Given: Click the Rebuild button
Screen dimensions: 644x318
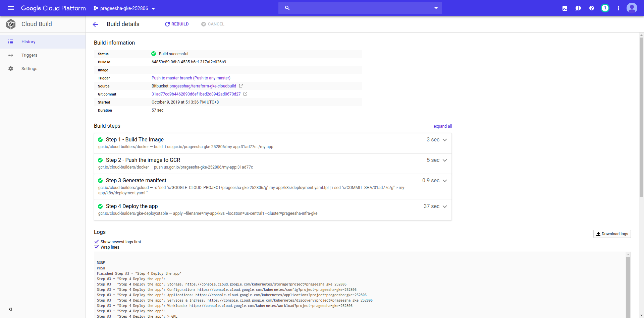Looking at the screenshot, I should [177, 24].
